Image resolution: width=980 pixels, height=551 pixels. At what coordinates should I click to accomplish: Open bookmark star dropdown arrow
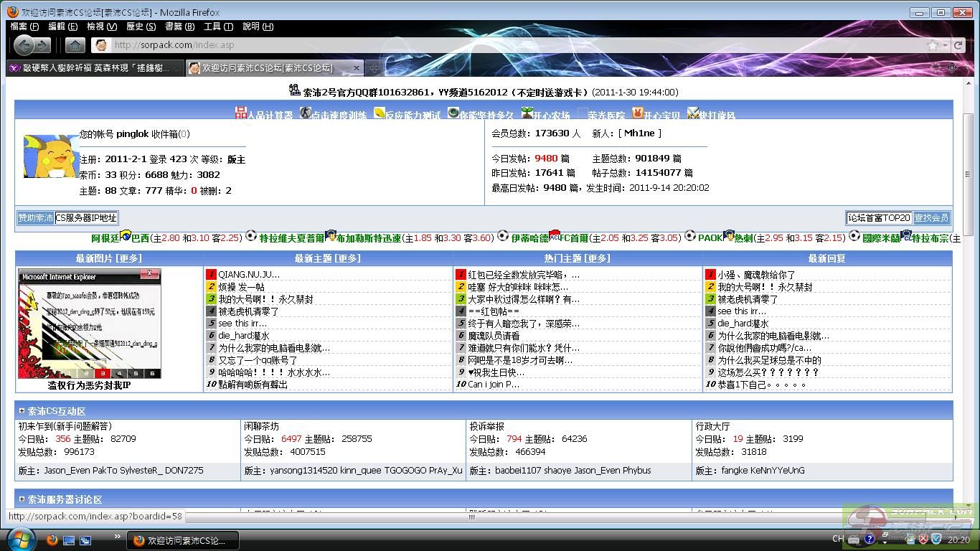[945, 45]
